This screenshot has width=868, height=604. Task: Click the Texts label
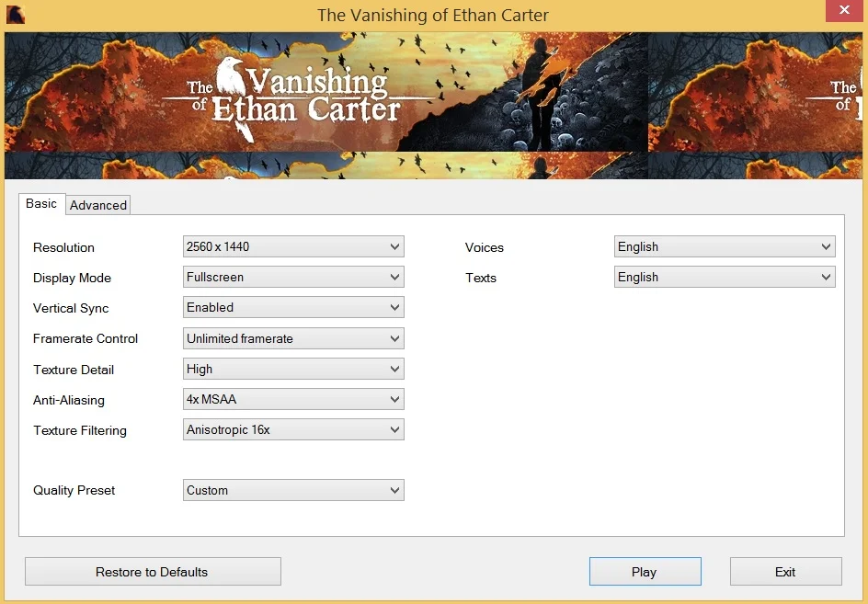(481, 278)
